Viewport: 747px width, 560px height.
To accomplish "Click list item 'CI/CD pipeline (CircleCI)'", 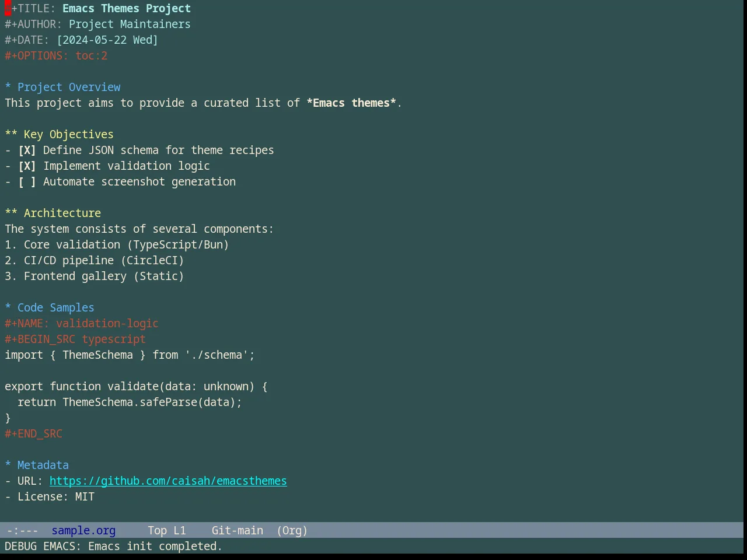I will (x=104, y=260).
